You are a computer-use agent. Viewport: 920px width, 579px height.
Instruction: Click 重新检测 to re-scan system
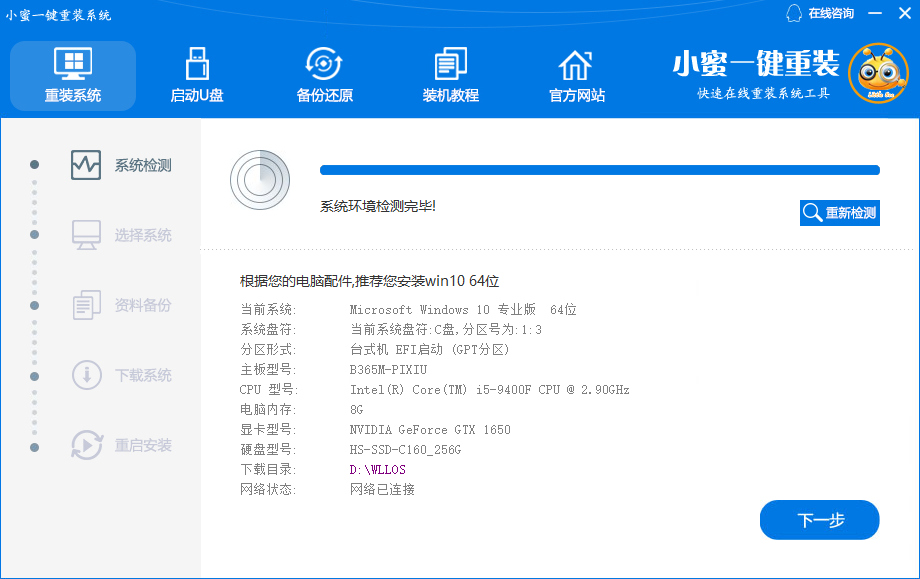pos(840,212)
